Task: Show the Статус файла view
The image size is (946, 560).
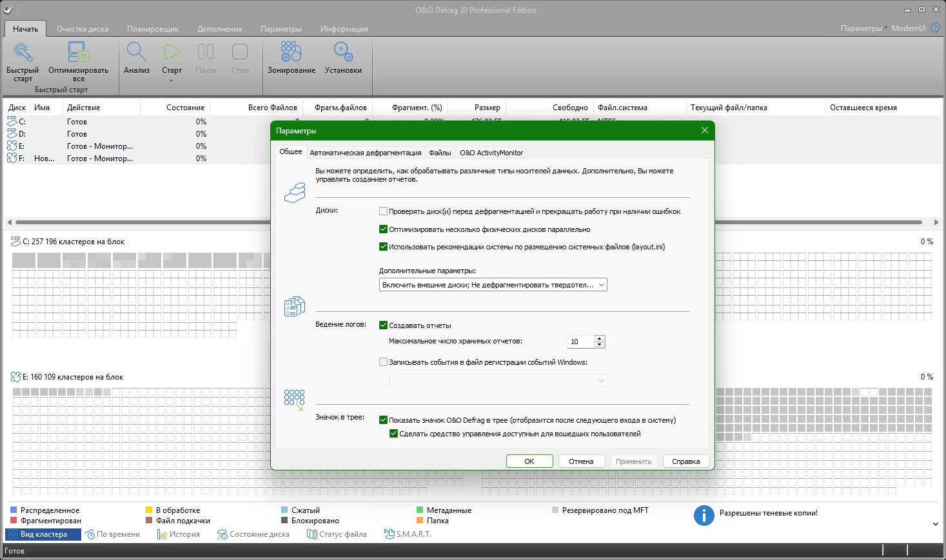Action: coord(337,534)
